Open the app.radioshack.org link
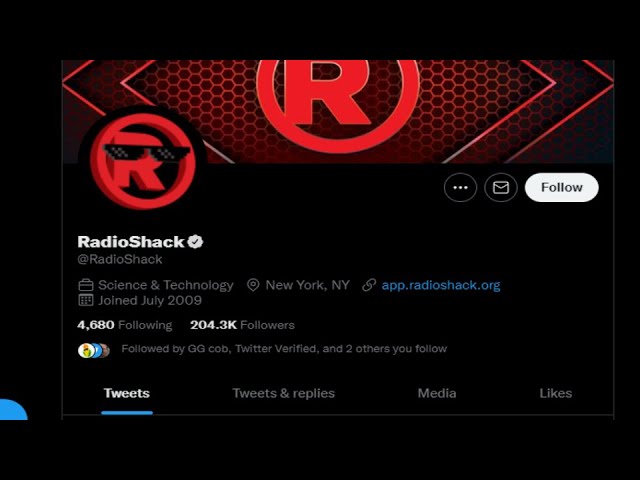This screenshot has width=640, height=480. pos(441,285)
